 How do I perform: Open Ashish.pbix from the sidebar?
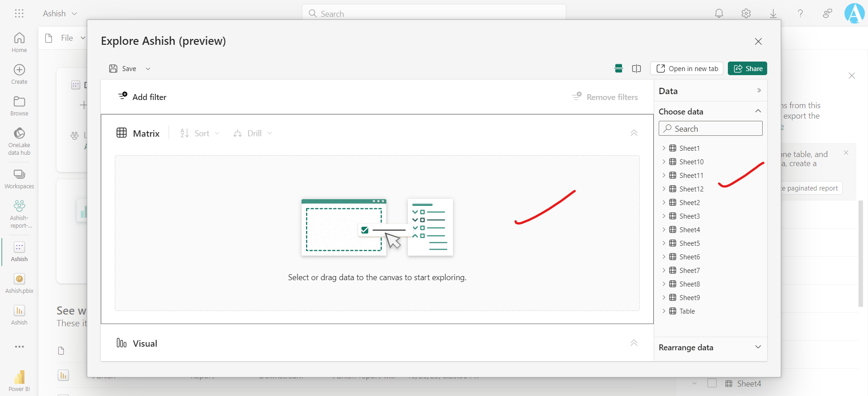coord(19,283)
